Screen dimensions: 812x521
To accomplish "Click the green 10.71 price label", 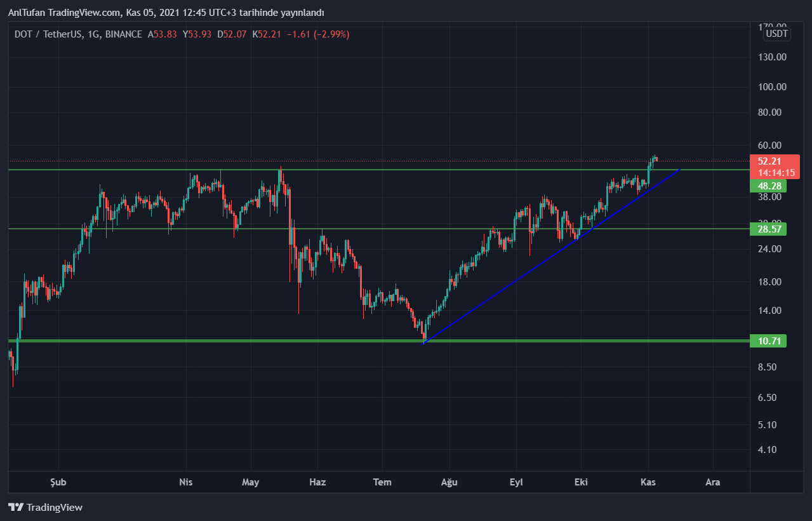I will [768, 341].
